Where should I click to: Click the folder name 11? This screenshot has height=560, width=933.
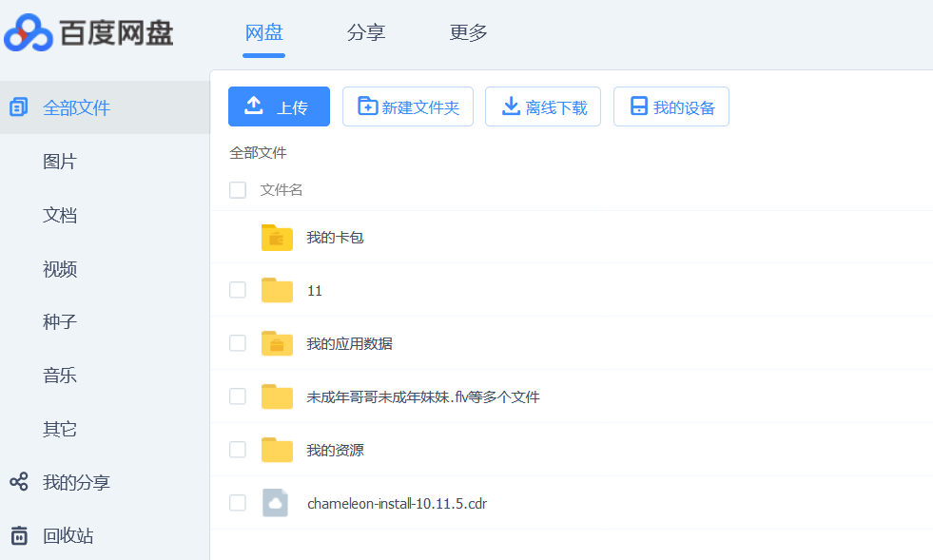314,290
